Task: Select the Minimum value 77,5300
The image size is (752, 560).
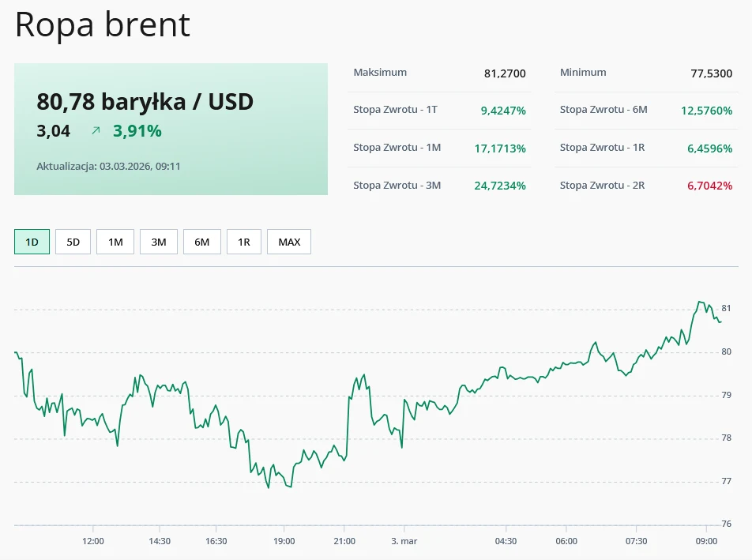Action: [709, 73]
